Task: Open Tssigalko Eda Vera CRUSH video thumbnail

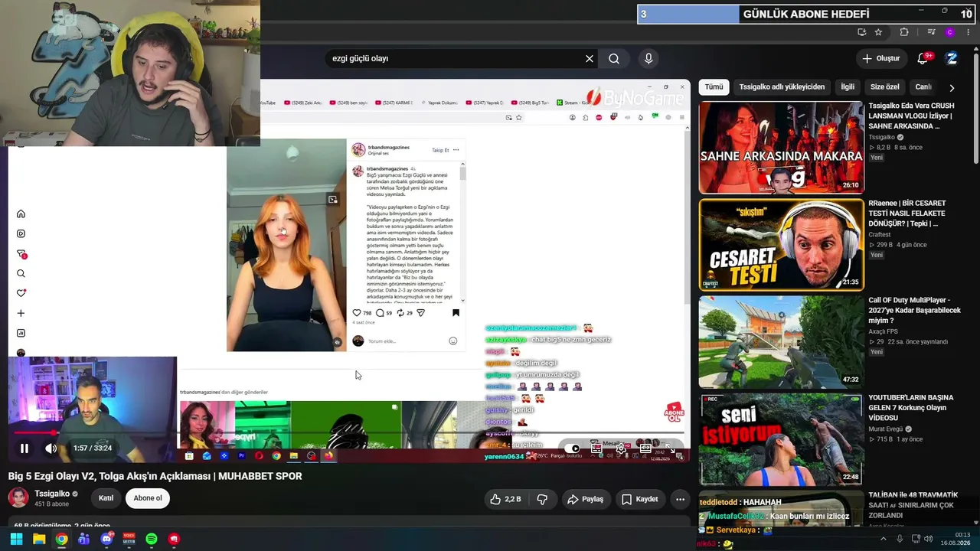Action: [x=781, y=148]
